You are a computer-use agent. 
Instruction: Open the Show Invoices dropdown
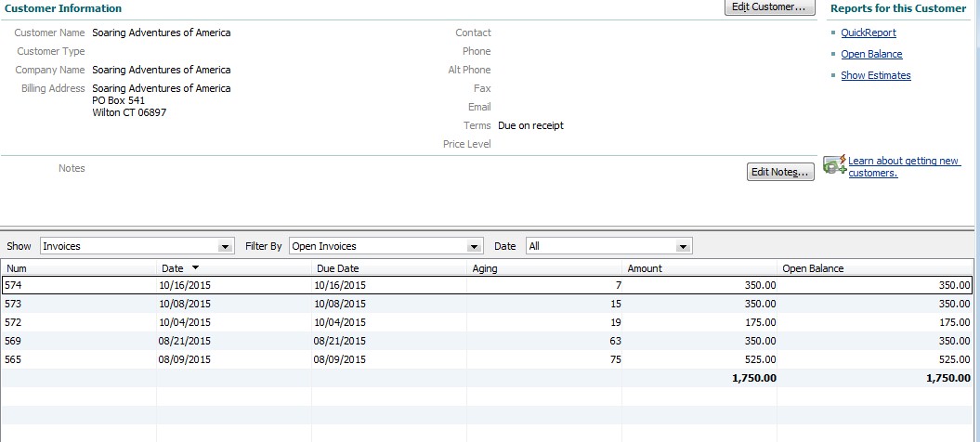pyautogui.click(x=225, y=247)
